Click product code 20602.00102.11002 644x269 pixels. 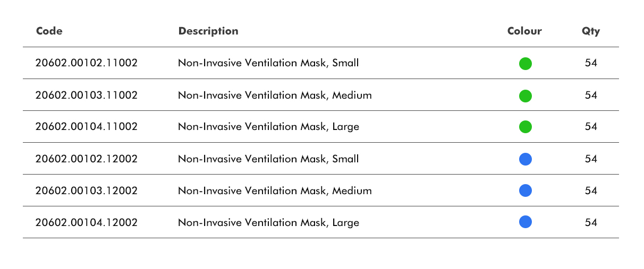pyautogui.click(x=87, y=63)
